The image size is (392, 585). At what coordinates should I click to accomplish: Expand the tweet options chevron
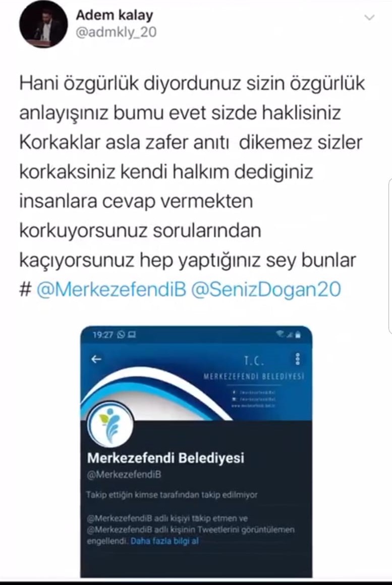tap(369, 18)
